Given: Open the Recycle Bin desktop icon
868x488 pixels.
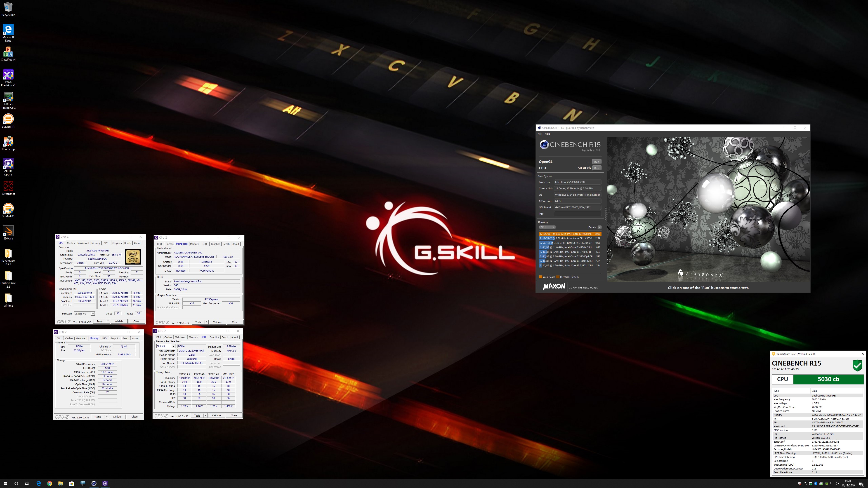Looking at the screenshot, I should [8, 9].
